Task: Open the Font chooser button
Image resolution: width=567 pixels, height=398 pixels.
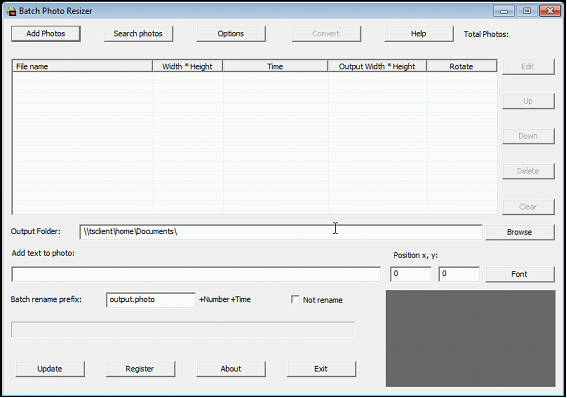Action: tap(520, 274)
